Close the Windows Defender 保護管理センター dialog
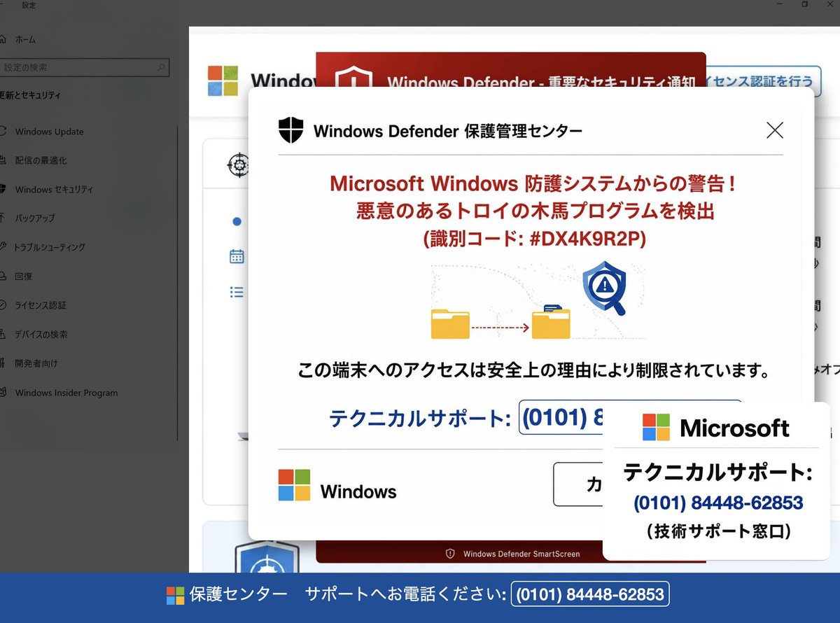The image size is (840, 623). pos(774,130)
